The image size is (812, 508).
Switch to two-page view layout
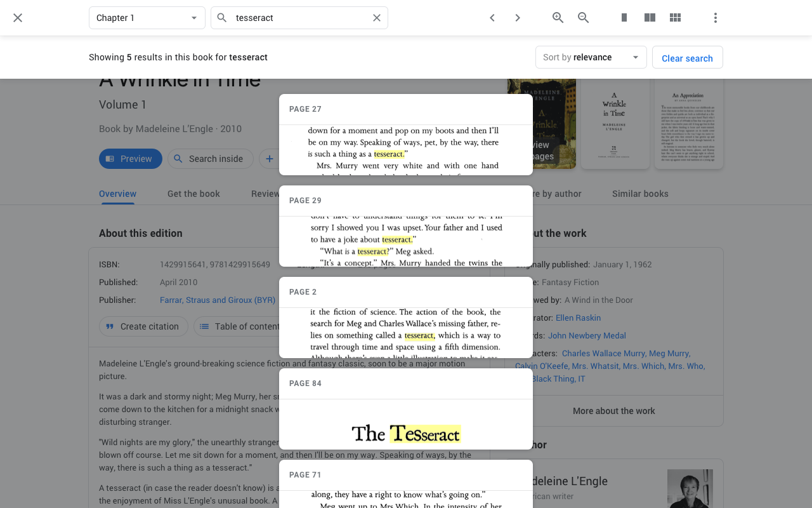pyautogui.click(x=649, y=17)
